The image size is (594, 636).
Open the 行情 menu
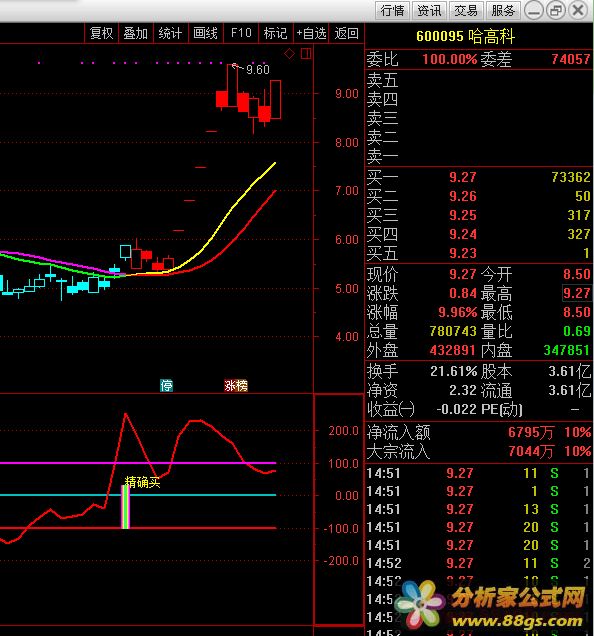click(x=392, y=10)
